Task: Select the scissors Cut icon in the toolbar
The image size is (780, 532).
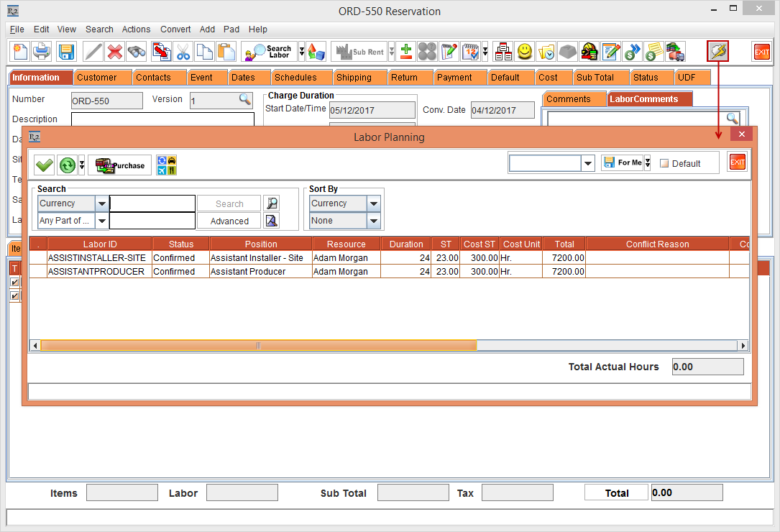Action: 182,51
